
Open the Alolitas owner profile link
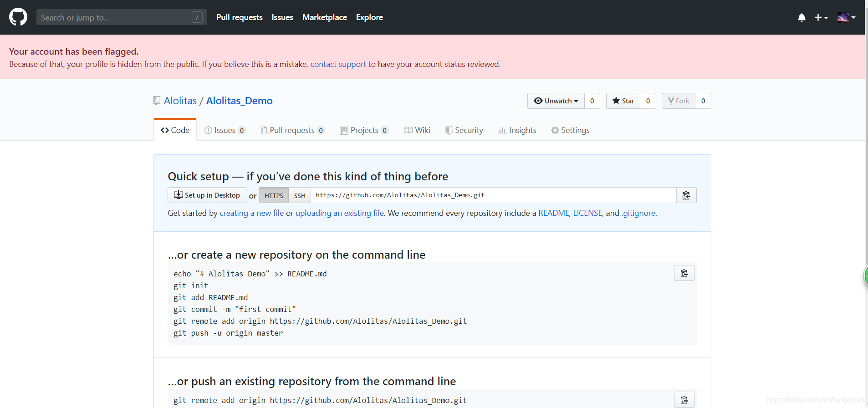click(x=180, y=101)
